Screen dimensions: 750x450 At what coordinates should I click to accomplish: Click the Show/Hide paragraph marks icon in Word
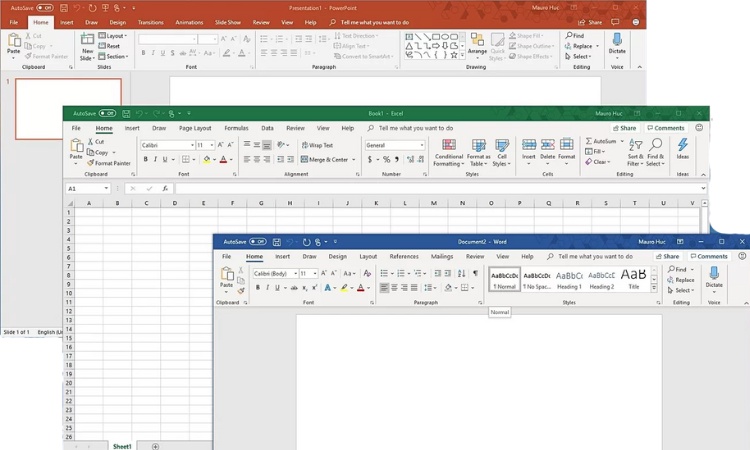(x=475, y=273)
